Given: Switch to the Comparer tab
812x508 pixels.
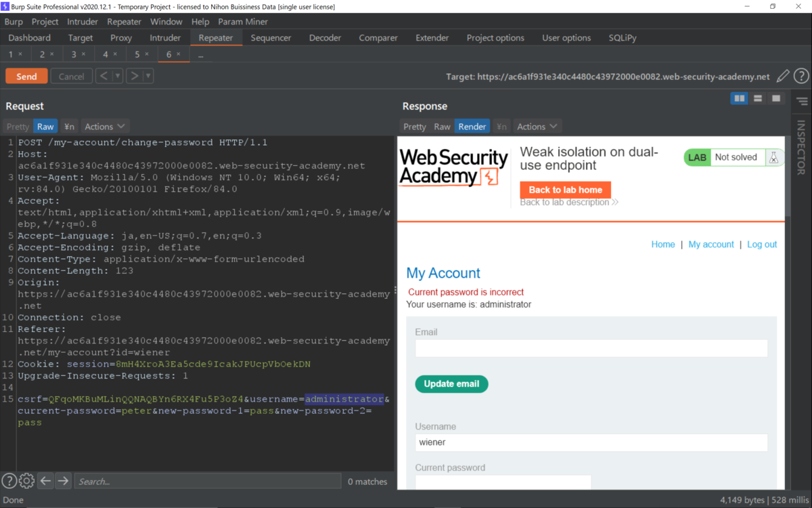Looking at the screenshot, I should point(378,38).
